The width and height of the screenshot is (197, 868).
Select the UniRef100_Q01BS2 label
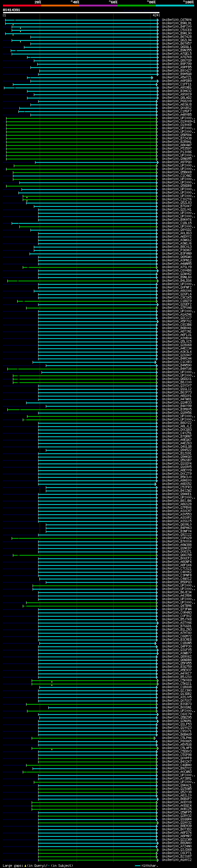coord(177,108)
